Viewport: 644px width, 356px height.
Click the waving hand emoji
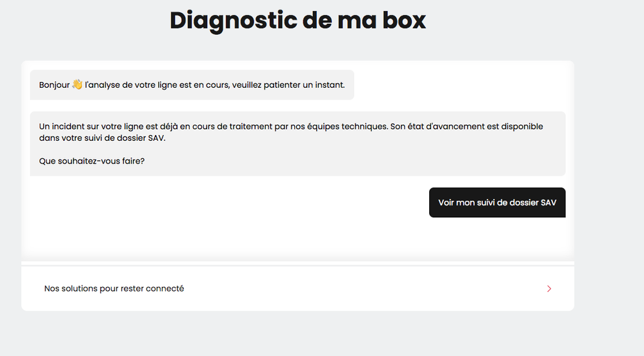pyautogui.click(x=77, y=85)
